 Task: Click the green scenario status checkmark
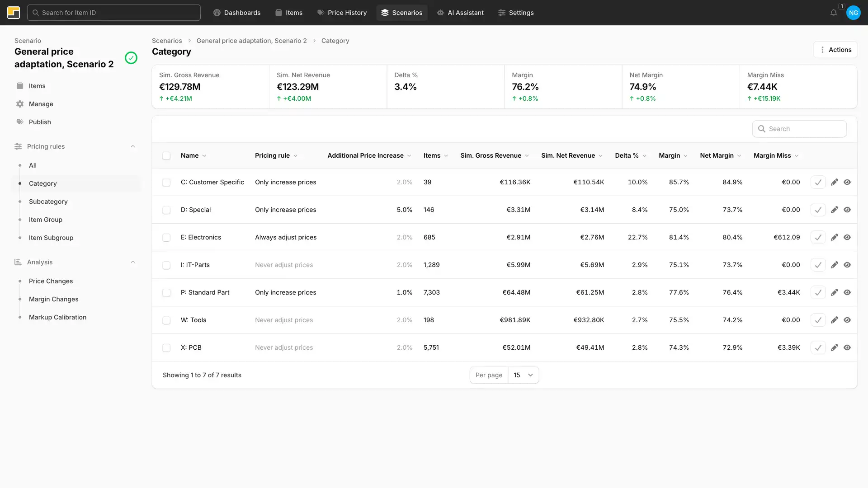coord(131,58)
